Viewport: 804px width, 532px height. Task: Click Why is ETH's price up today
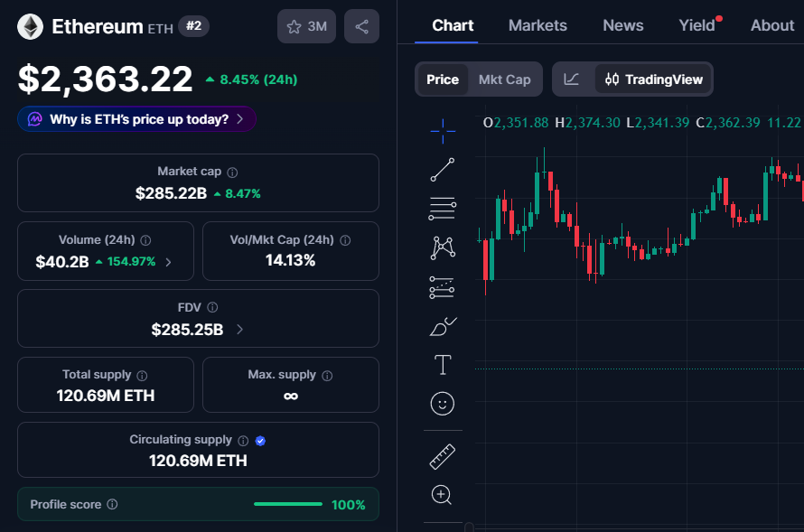[136, 118]
